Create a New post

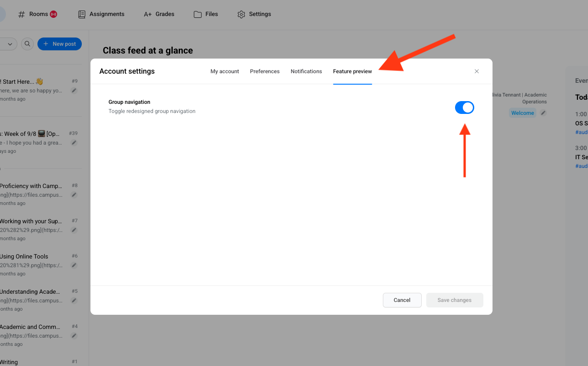coord(59,44)
